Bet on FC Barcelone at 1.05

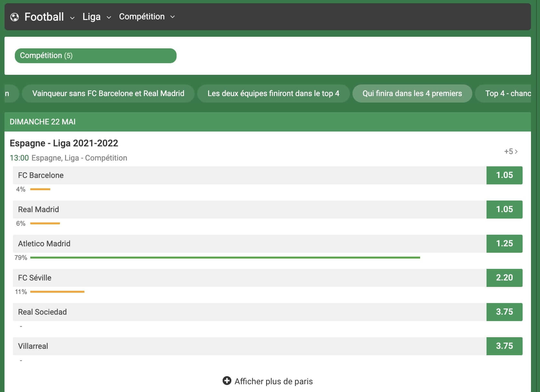coord(504,175)
